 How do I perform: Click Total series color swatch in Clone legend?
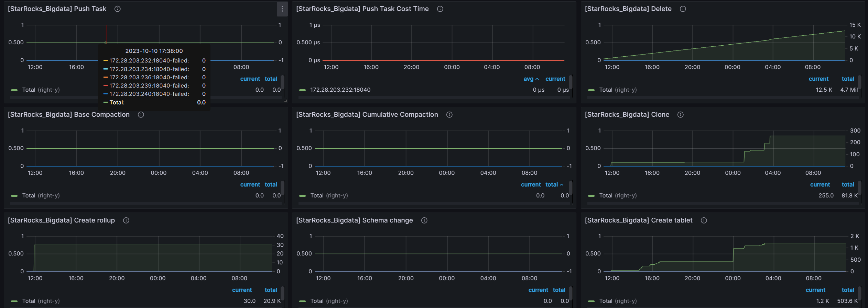click(591, 196)
